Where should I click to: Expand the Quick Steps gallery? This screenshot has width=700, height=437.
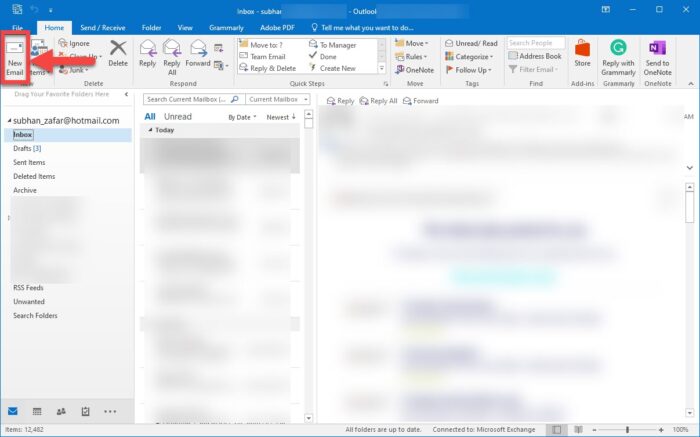[382, 69]
